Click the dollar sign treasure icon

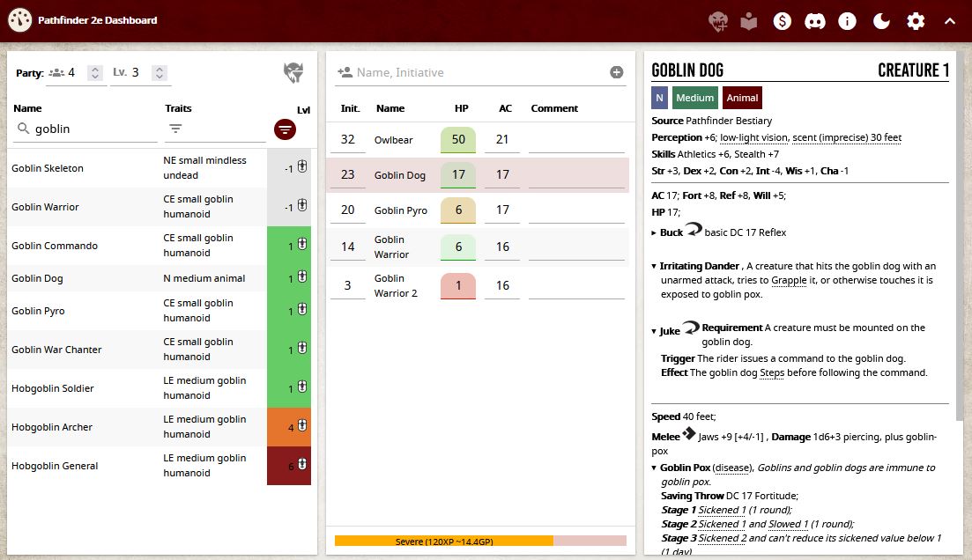pyautogui.click(x=782, y=21)
